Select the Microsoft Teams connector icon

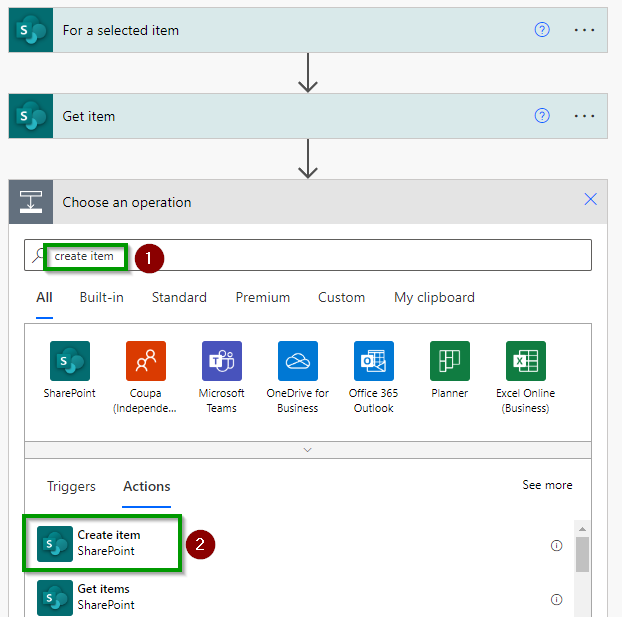[222, 361]
